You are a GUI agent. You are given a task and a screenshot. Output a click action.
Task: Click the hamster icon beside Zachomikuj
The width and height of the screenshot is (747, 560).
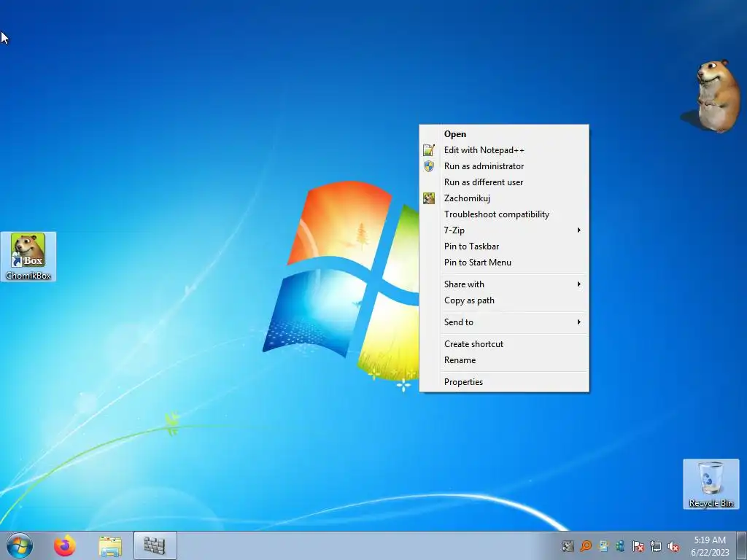click(429, 198)
